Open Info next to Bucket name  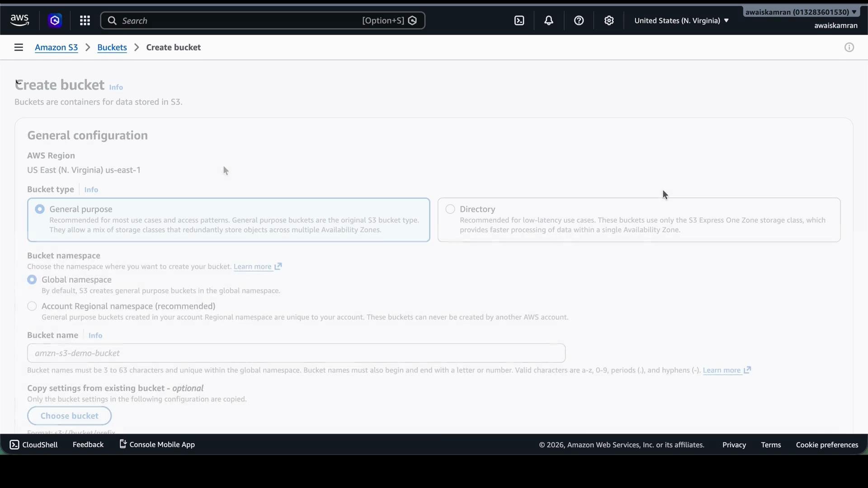coord(95,336)
